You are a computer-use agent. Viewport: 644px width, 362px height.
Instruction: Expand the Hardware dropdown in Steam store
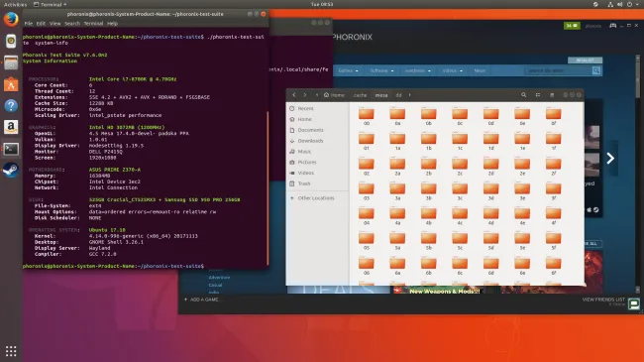417,70
